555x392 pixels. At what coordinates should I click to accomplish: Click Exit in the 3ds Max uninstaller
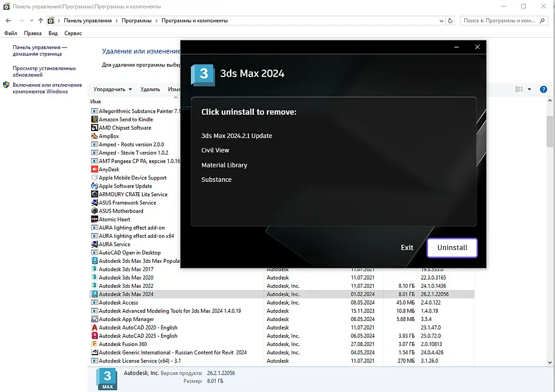pyautogui.click(x=407, y=248)
